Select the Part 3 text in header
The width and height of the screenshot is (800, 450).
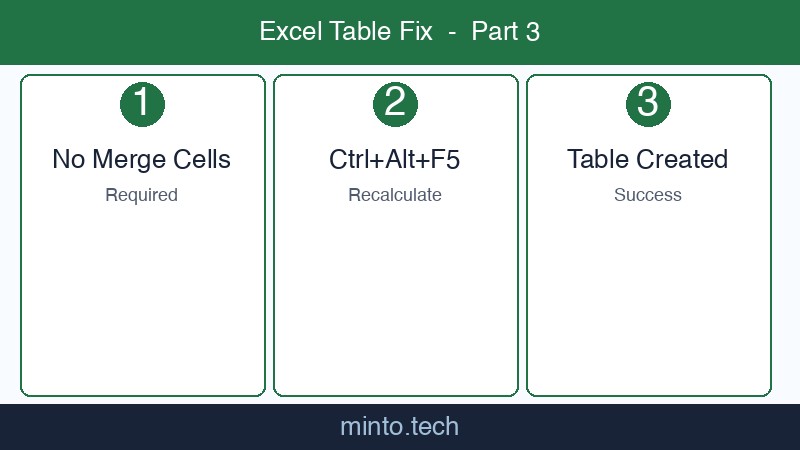(506, 32)
